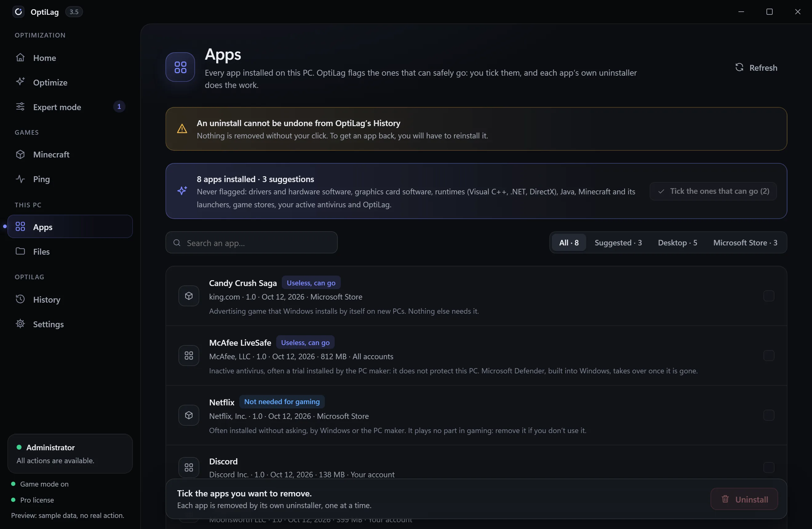Image resolution: width=812 pixels, height=529 pixels.
Task: Click the version 3.5 badge
Action: coord(74,12)
